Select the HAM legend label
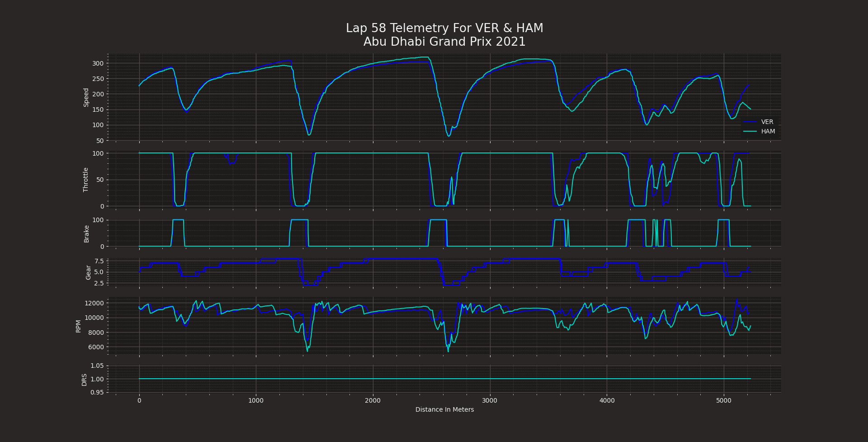The image size is (868, 442). coord(768,131)
